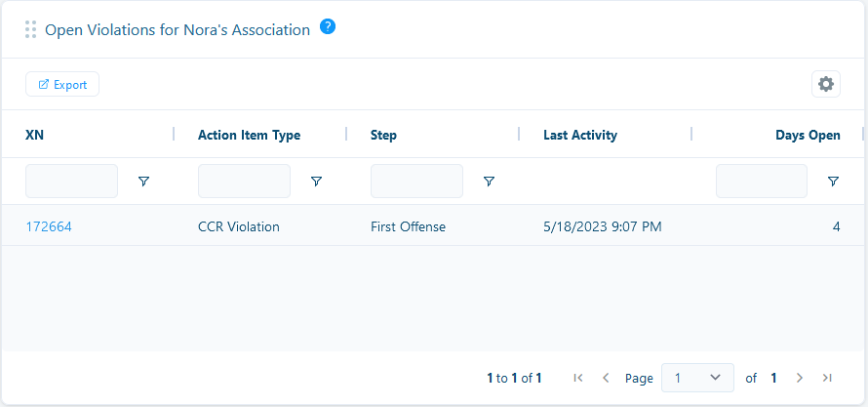This screenshot has width=868, height=407.
Task: Sort by Action Item Type column header
Action: (249, 135)
